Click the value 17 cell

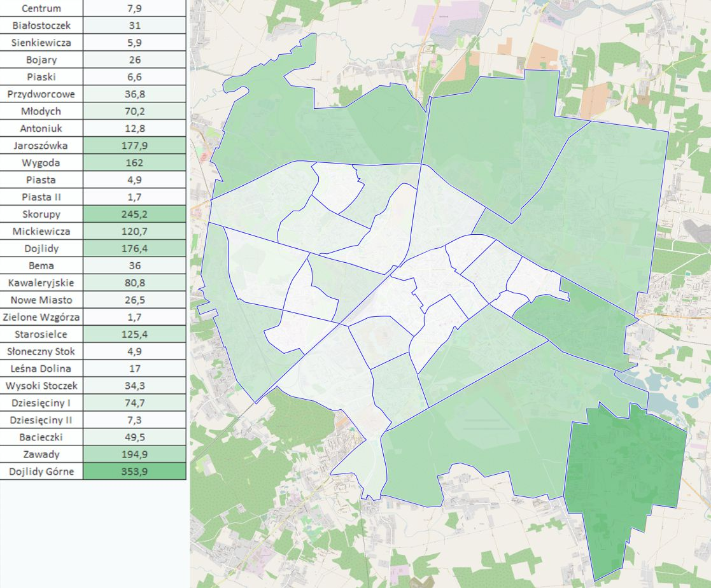(x=135, y=368)
